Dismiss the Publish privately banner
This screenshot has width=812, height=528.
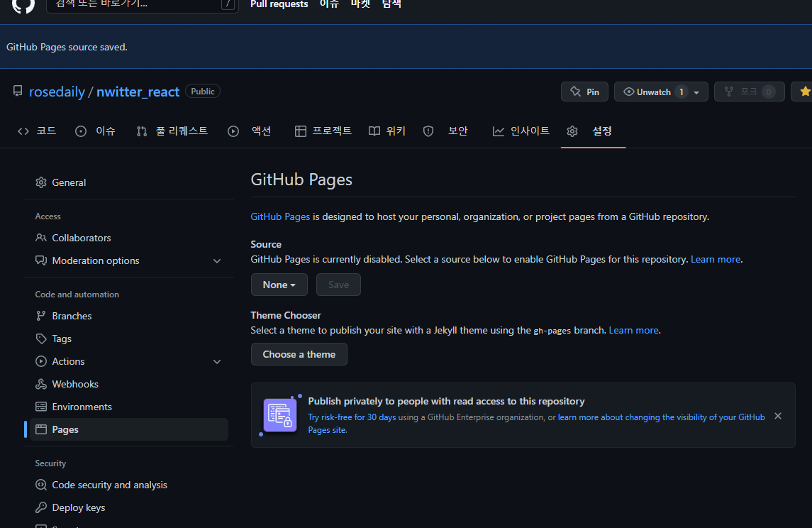tap(778, 416)
